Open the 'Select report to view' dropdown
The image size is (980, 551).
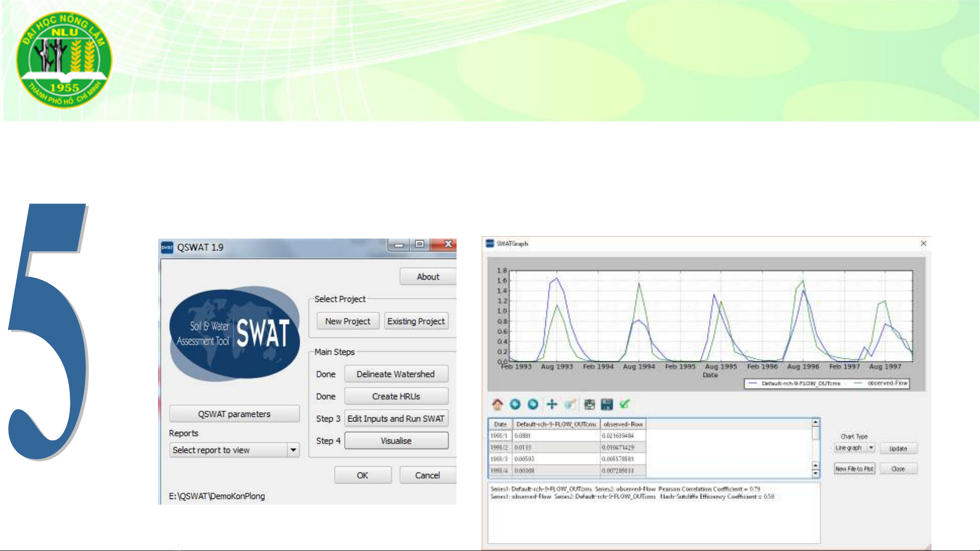(234, 450)
